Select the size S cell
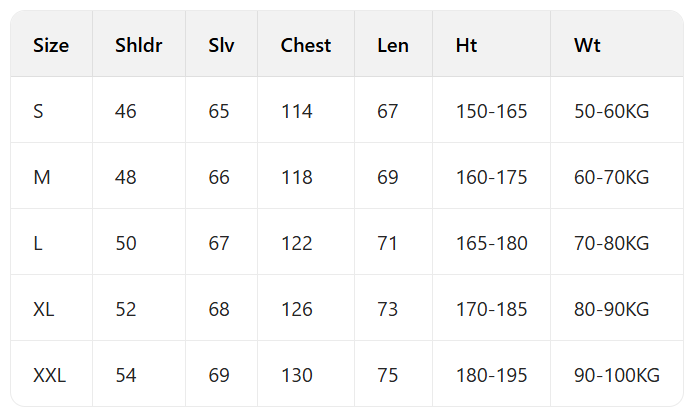The height and width of the screenshot is (420, 694). (38, 111)
